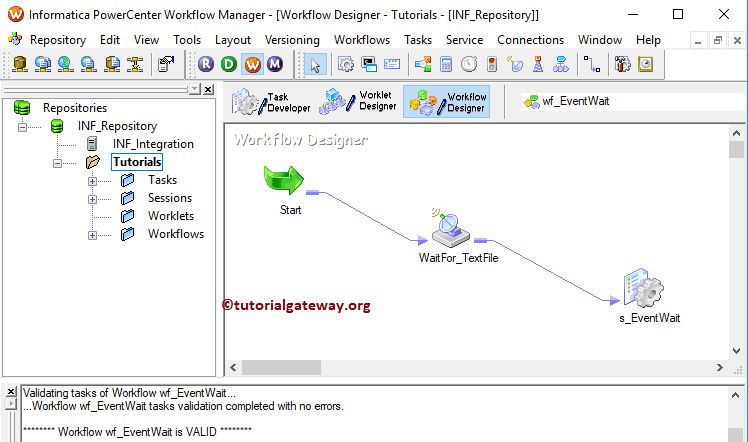Click the gold repository cylinder toolbar icon
Screen dimensions: 748x442
pos(20,64)
